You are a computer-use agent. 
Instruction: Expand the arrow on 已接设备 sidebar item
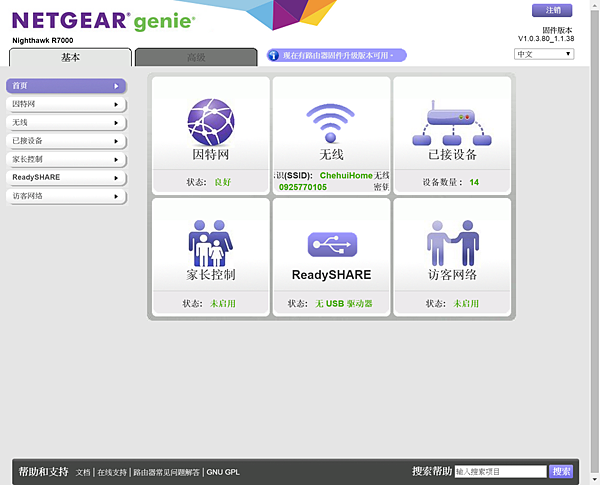(x=116, y=141)
